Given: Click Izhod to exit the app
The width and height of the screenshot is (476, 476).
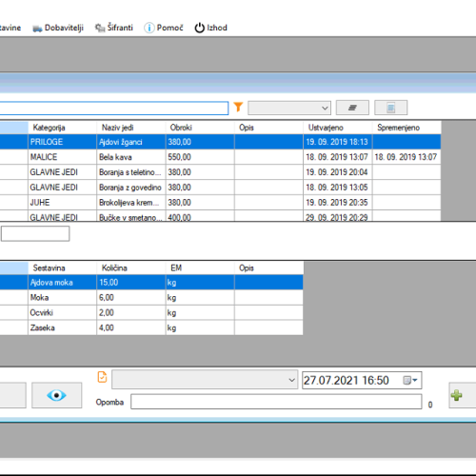Looking at the screenshot, I should (210, 28).
